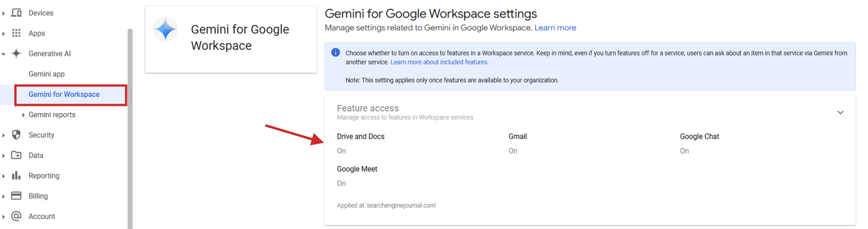Click the Gemini star logo
Viewport: 868px width, 229px height.
[165, 29]
